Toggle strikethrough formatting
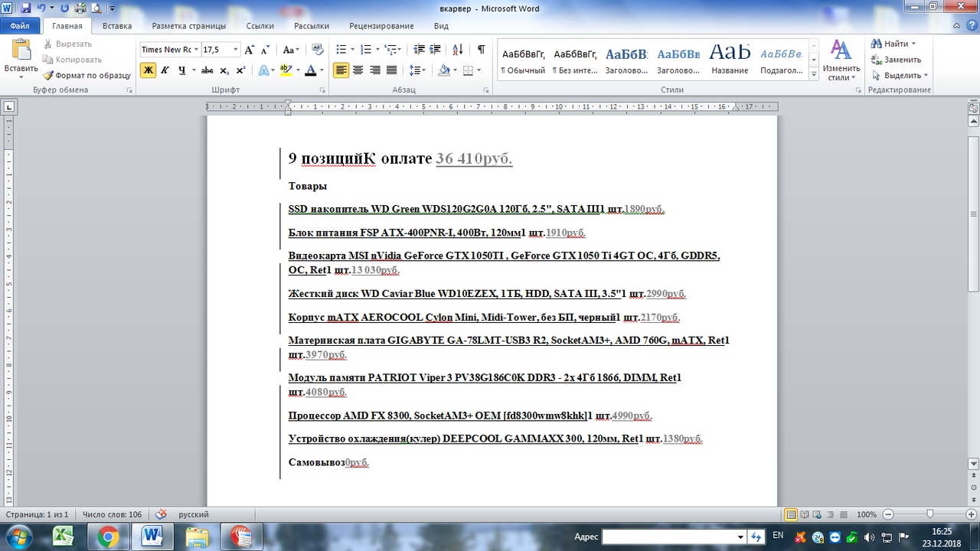The image size is (980, 551). [207, 70]
